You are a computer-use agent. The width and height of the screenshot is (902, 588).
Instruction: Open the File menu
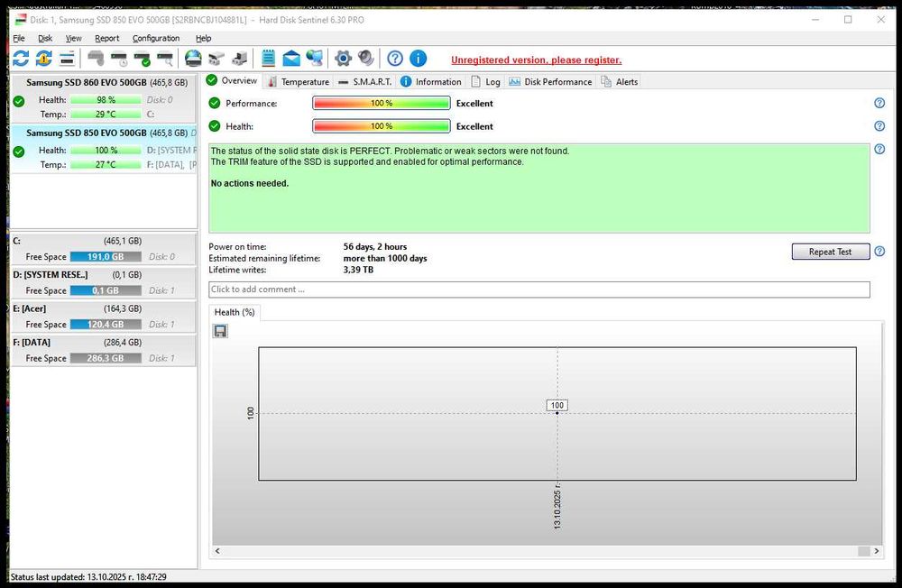tap(19, 38)
